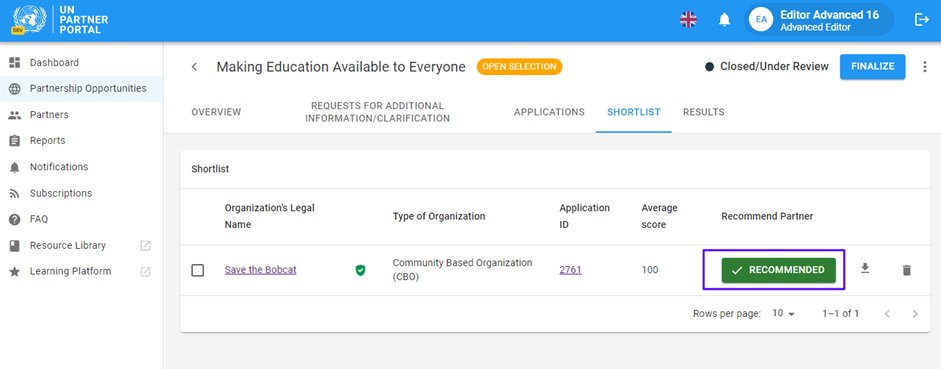Click the Finalize button

pos(873,67)
